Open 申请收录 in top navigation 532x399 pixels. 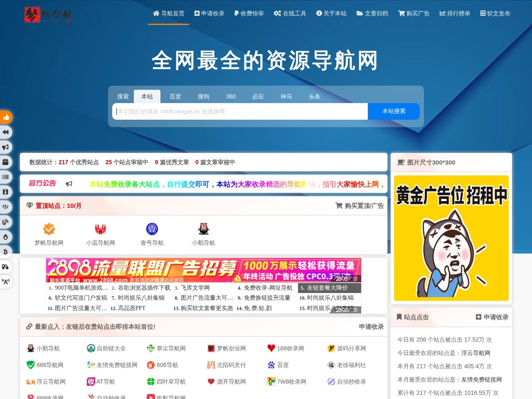point(209,13)
